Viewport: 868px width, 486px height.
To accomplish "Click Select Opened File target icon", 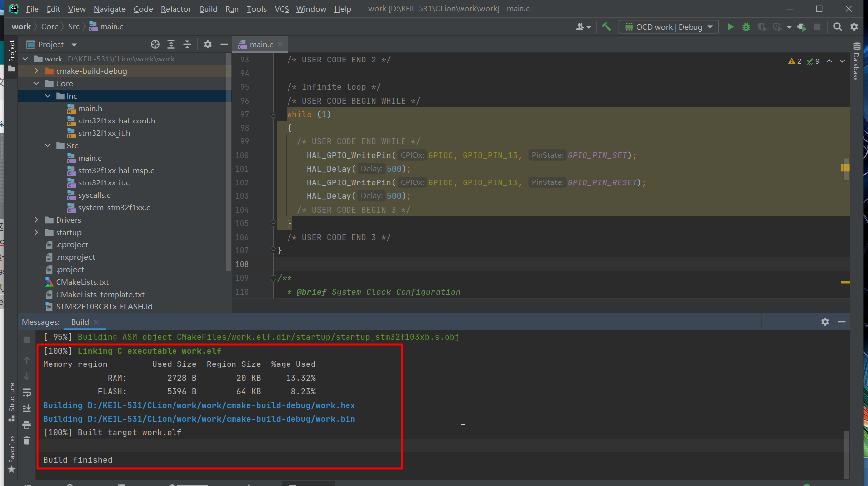I will [155, 44].
